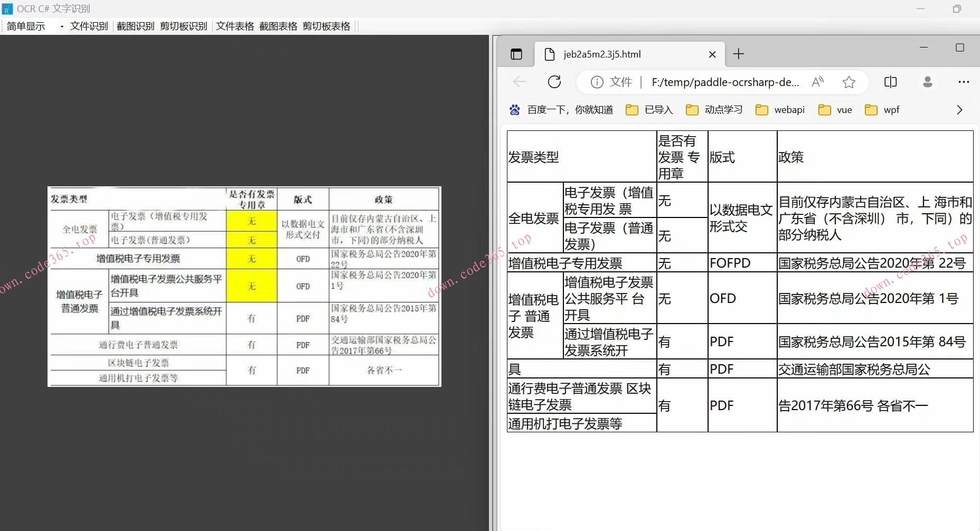This screenshot has height=531, width=980.
Task: Click 文件识别 to recognize a file
Action: pos(88,26)
